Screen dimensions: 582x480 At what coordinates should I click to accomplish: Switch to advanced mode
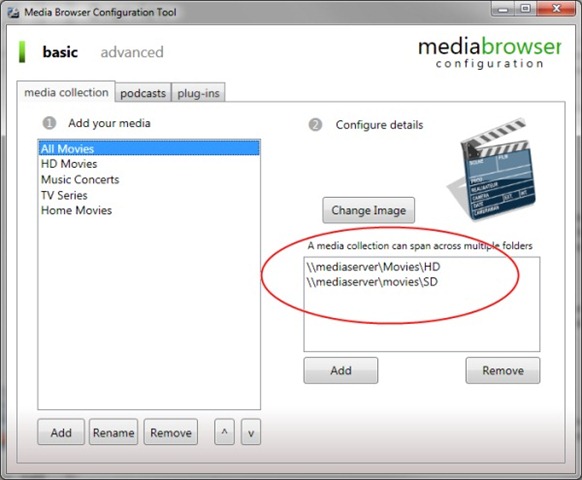pyautogui.click(x=132, y=52)
